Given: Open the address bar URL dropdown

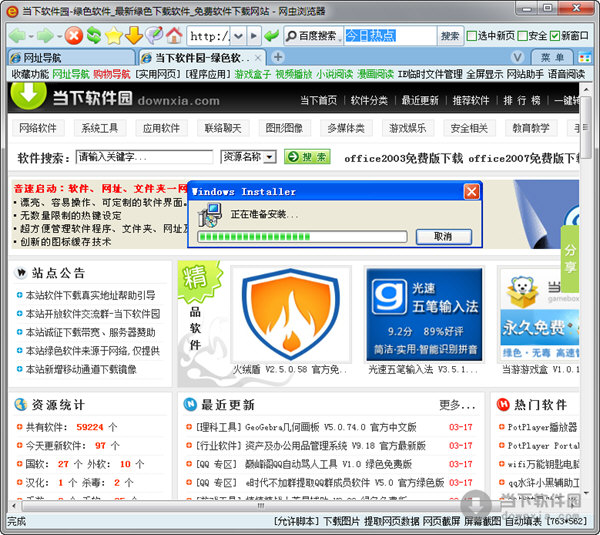Looking at the screenshot, I should [x=238, y=36].
